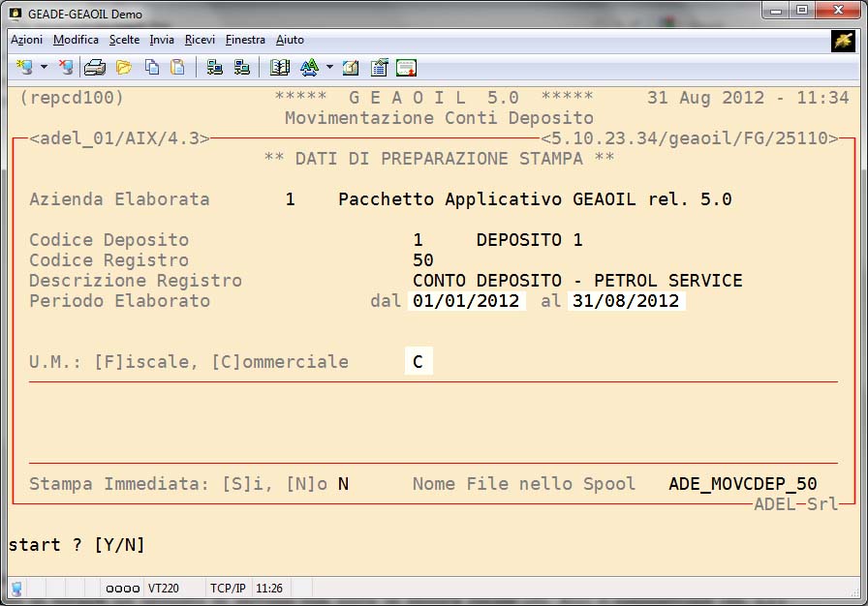Click the paste clipboard icon
This screenshot has width=868, height=606.
click(177, 68)
